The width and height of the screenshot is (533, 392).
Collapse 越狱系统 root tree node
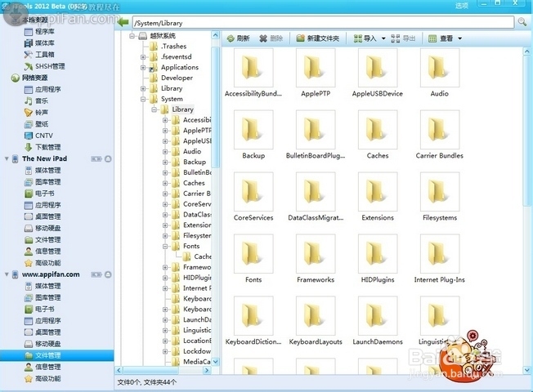click(x=132, y=36)
